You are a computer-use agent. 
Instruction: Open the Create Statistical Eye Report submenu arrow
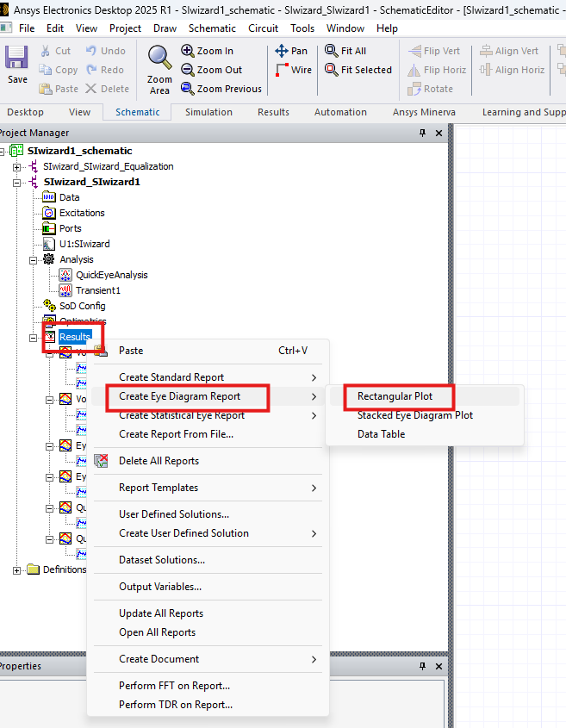314,415
